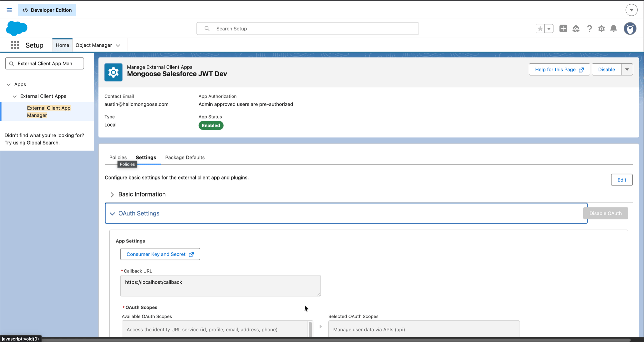
Task: Click the circled down-arrow icon
Action: pos(631,10)
